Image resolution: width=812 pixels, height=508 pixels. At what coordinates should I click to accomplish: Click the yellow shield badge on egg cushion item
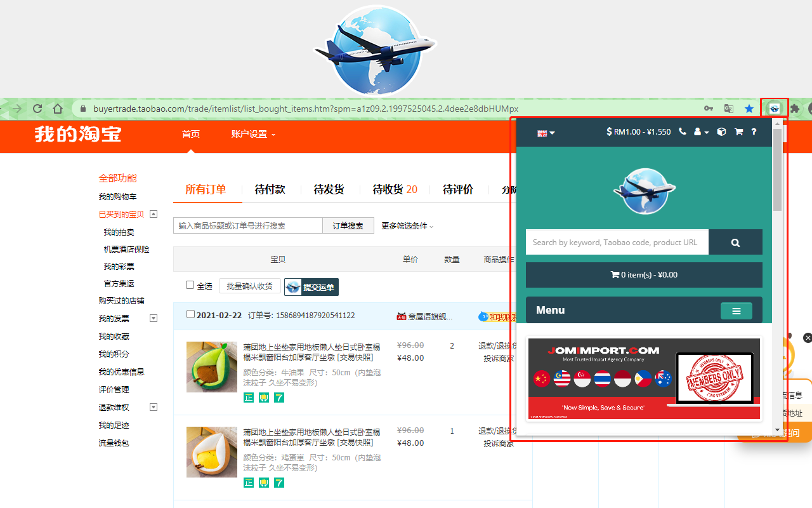click(264, 483)
